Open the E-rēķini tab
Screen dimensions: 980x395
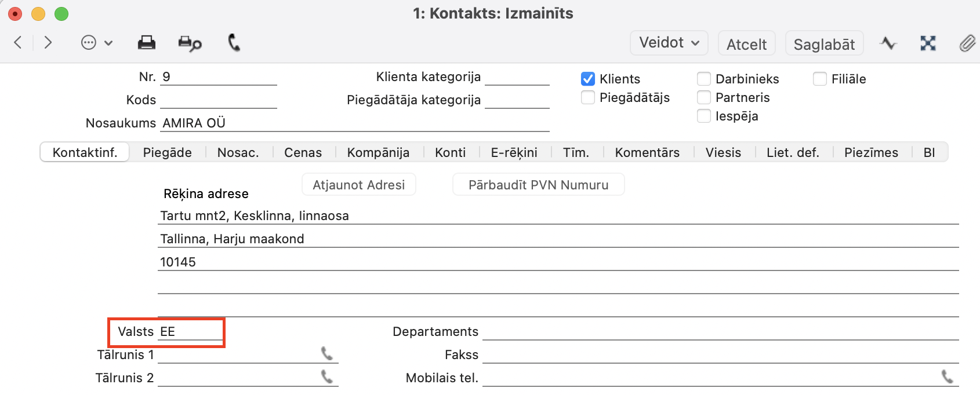click(x=514, y=152)
